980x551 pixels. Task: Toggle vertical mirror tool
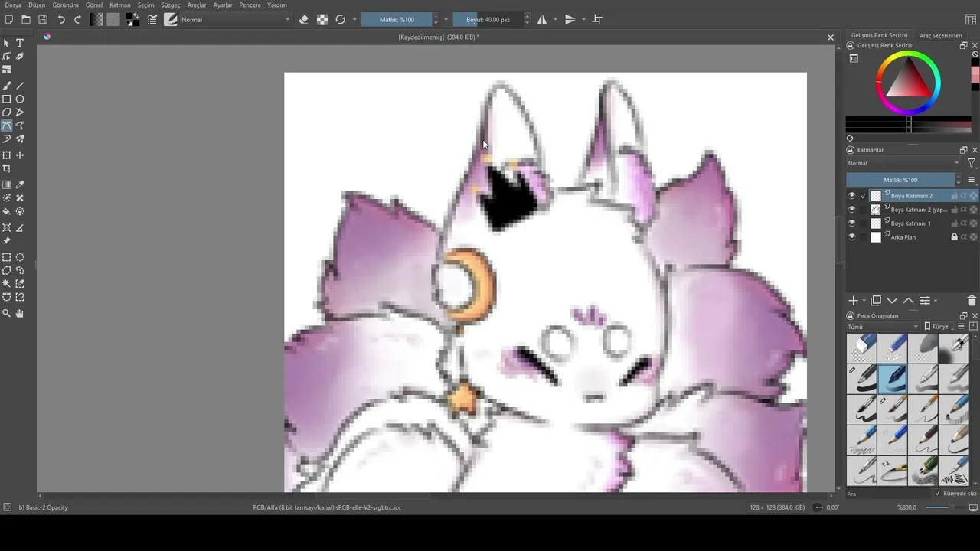570,20
